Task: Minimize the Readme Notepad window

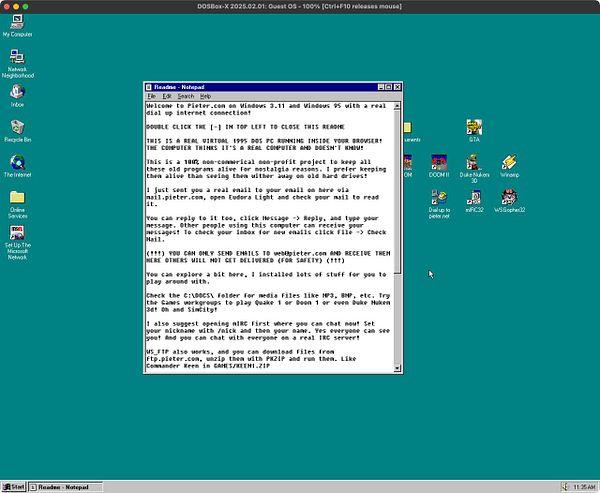Action: click(381, 87)
